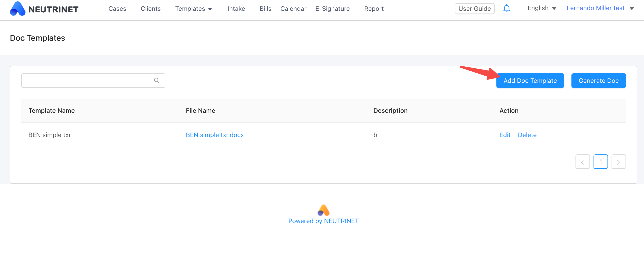Open Fernando Miller test user menu
This screenshot has height=253, width=644.
600,8
